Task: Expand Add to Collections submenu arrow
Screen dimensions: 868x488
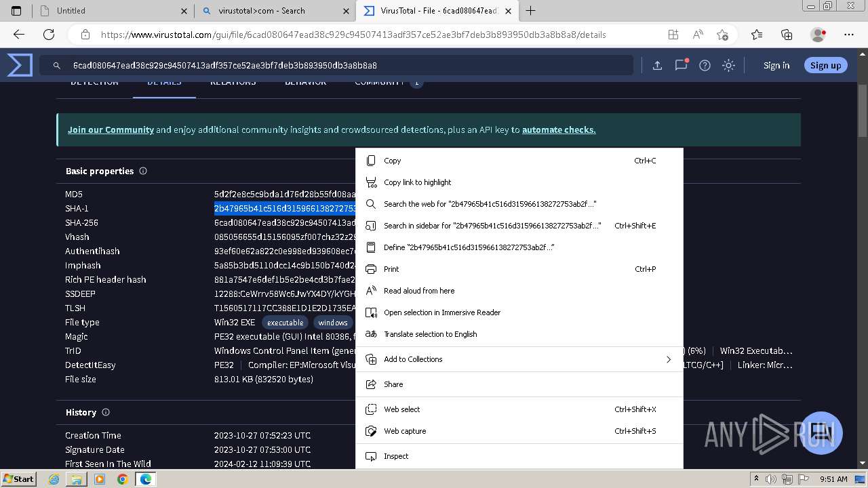Action: click(669, 359)
